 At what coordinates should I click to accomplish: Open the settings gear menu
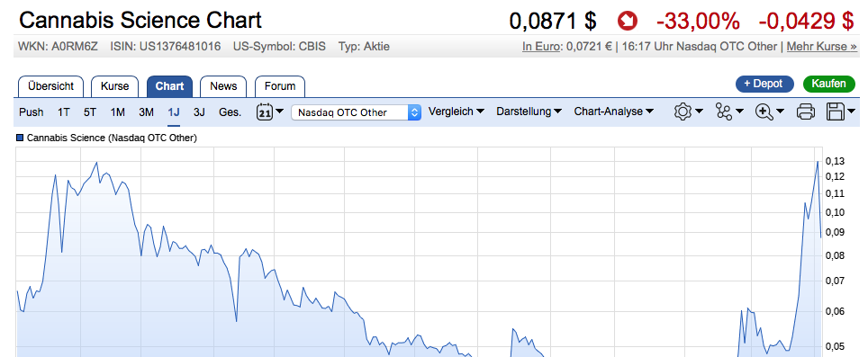coord(689,112)
